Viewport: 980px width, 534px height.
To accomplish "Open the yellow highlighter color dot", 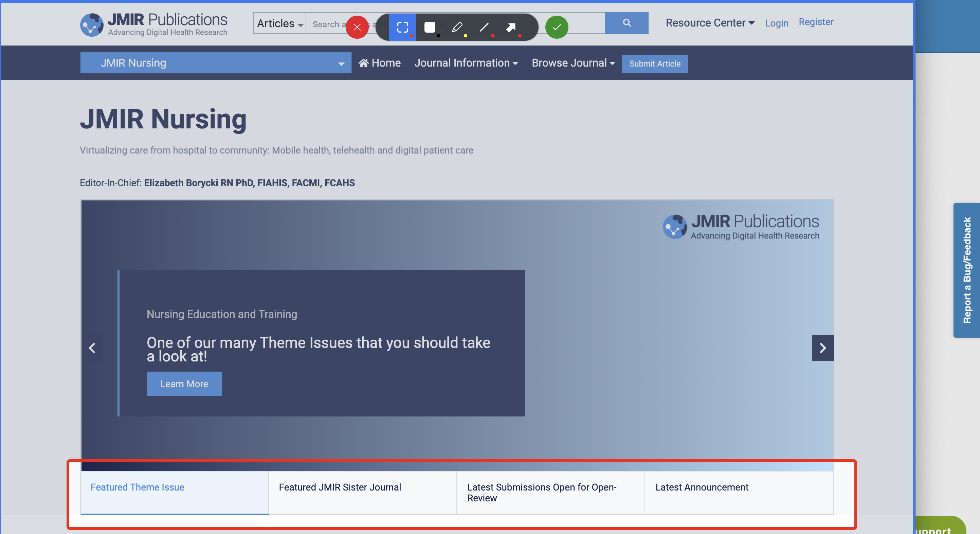I will (x=465, y=36).
